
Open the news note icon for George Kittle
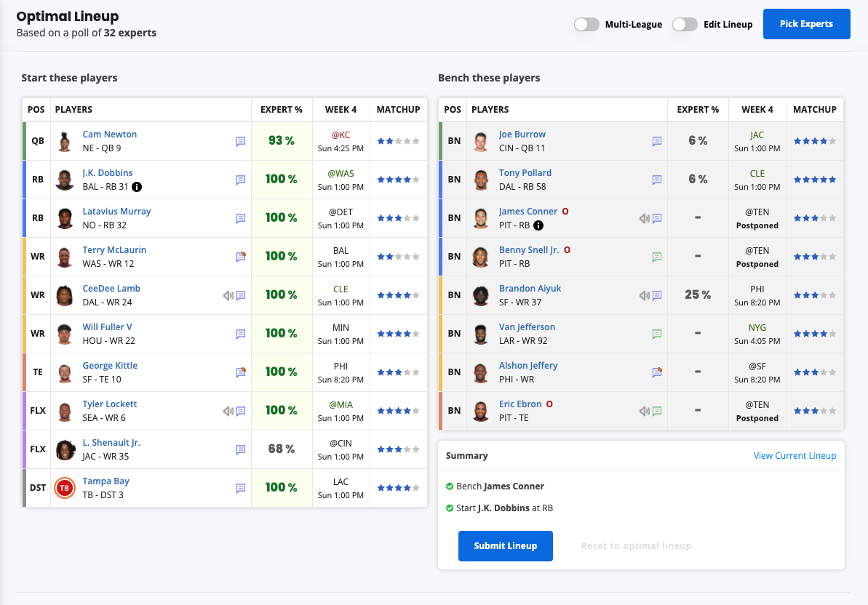241,372
